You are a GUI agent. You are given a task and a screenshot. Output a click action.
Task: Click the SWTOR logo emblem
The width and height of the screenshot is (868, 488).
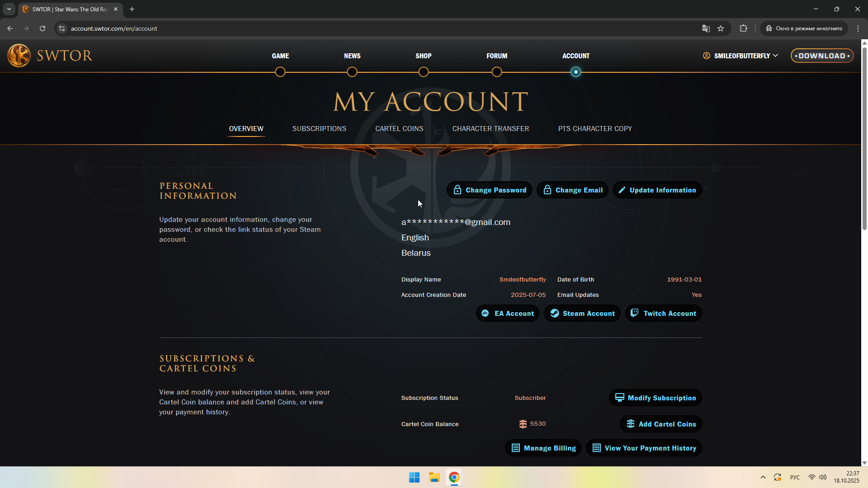(x=19, y=56)
